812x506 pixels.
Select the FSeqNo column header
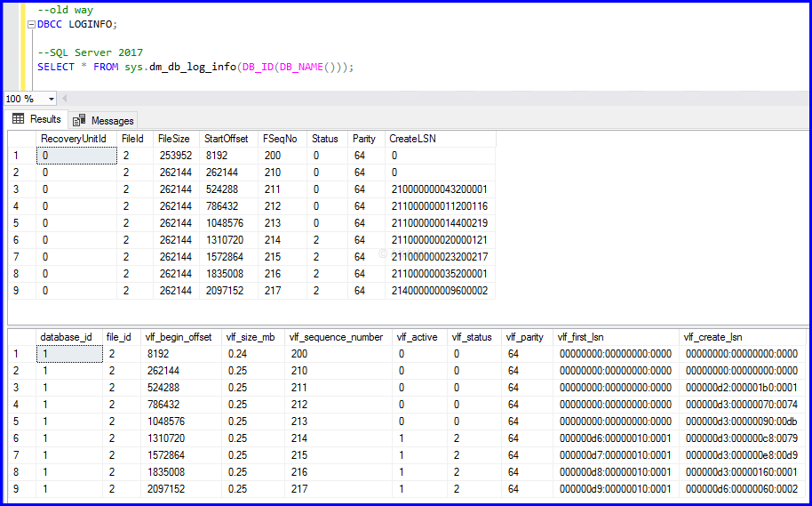coord(283,139)
